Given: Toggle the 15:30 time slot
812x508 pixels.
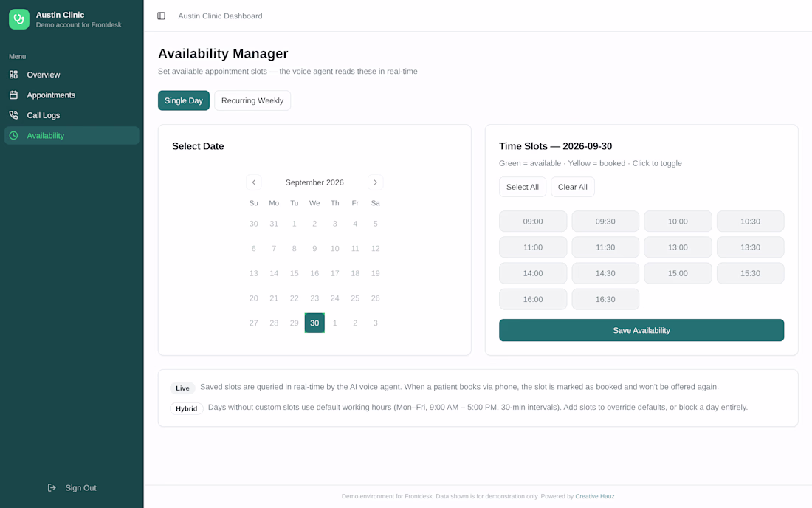Looking at the screenshot, I should pos(751,273).
